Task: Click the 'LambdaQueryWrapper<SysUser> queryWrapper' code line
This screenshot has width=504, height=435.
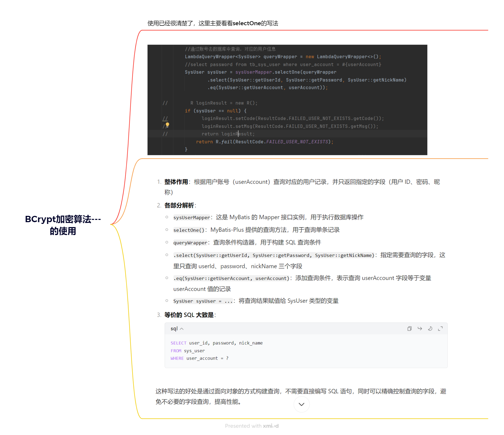Action: click(283, 57)
